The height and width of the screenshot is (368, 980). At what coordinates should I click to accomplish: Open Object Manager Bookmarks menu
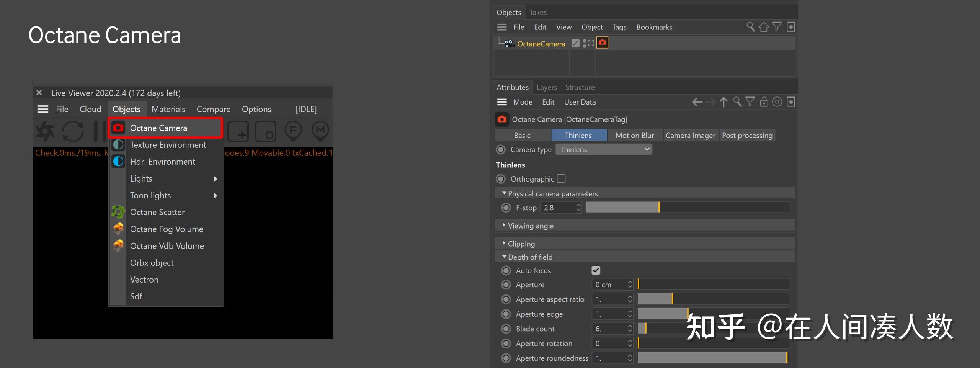click(x=654, y=27)
